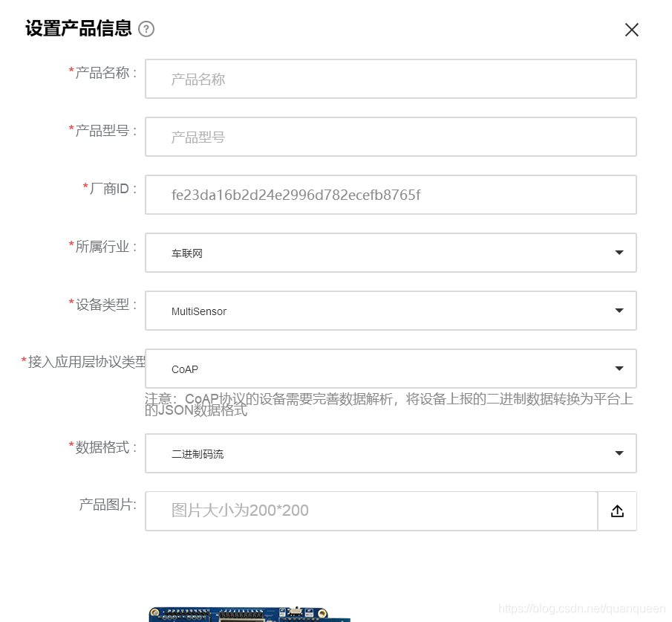Open the 接入应用层协议类型 dropdown showing CoAP

[391, 369]
